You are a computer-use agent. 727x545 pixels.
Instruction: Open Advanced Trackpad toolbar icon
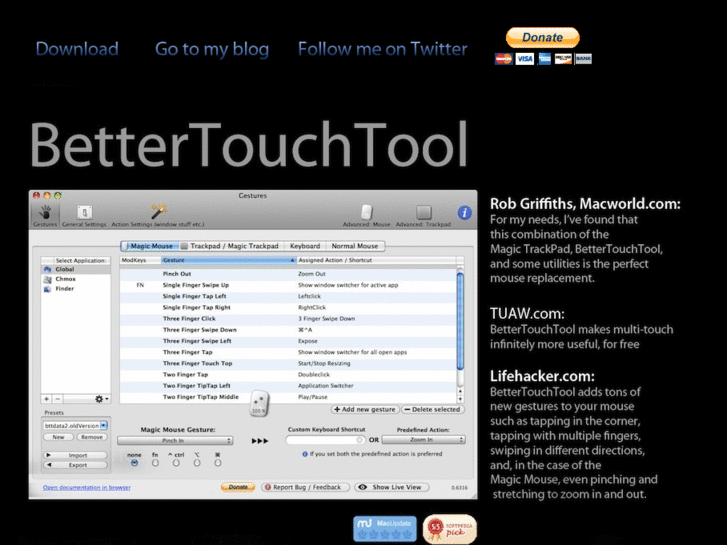423,212
